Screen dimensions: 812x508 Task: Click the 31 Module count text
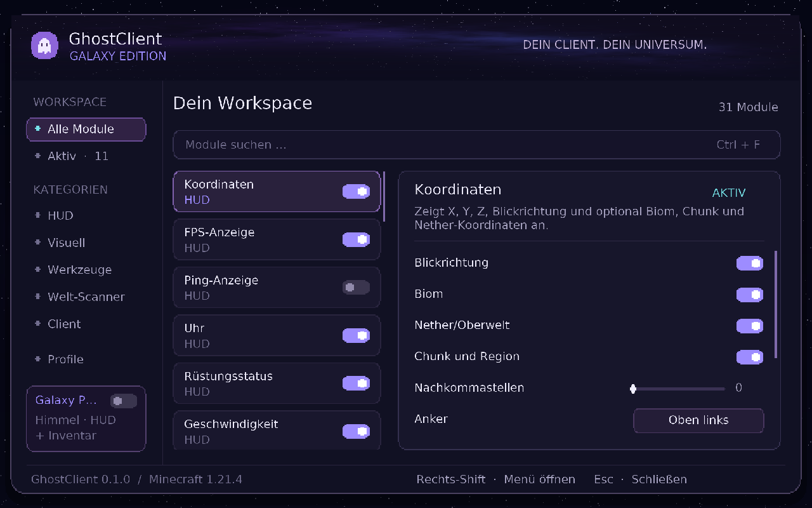[749, 107]
